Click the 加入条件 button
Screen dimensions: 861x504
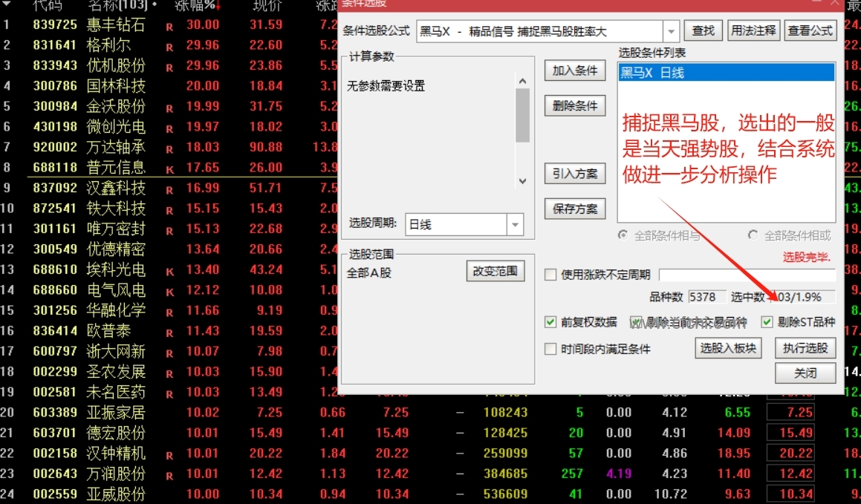click(x=575, y=71)
